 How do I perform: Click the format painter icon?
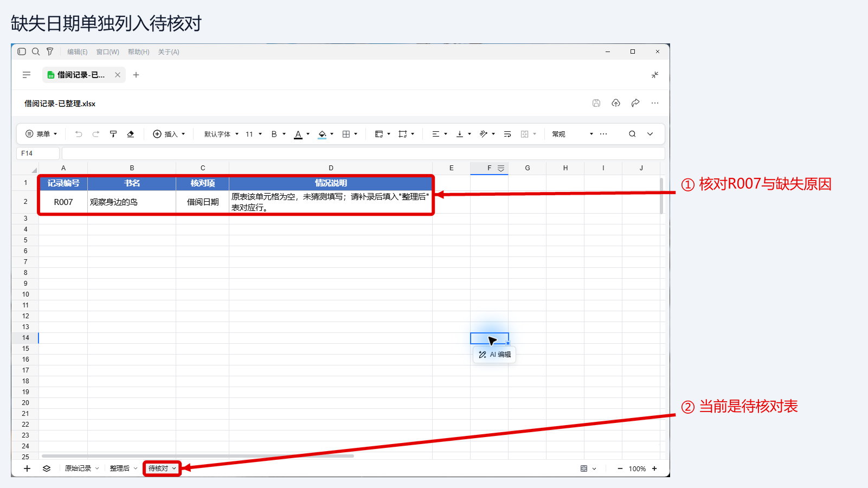click(113, 134)
